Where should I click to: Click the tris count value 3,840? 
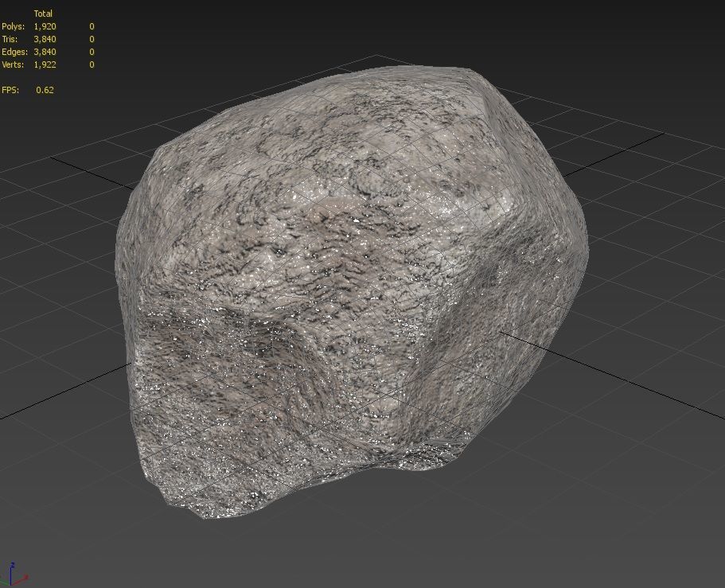click(x=45, y=39)
